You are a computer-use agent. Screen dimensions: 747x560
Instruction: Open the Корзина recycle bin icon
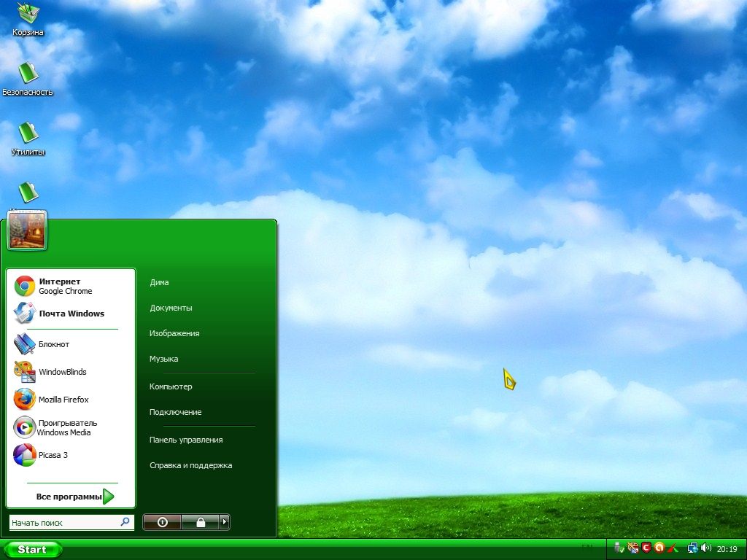click(x=28, y=19)
